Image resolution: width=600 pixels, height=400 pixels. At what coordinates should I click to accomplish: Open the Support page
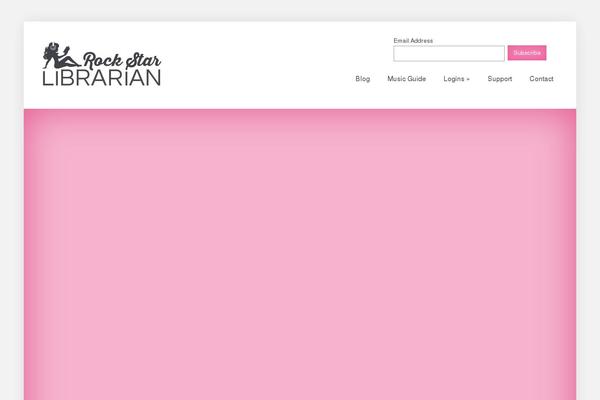pyautogui.click(x=499, y=79)
